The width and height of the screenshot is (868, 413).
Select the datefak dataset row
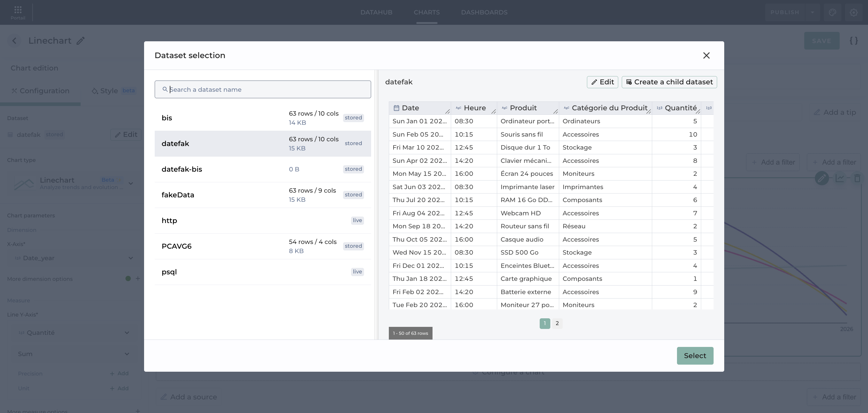pyautogui.click(x=262, y=144)
